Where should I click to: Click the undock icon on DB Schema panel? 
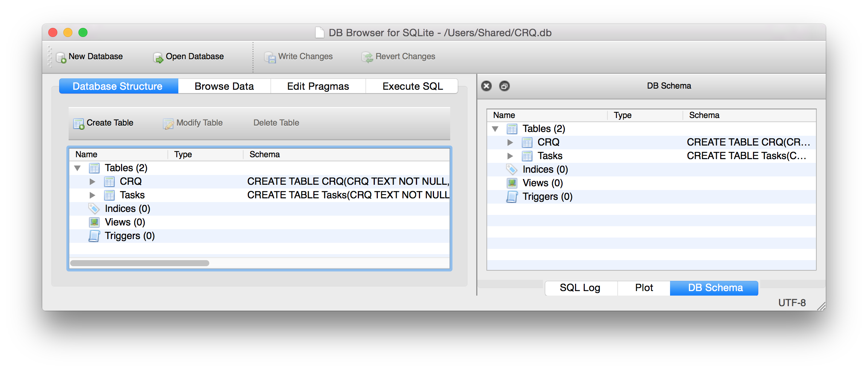point(504,86)
